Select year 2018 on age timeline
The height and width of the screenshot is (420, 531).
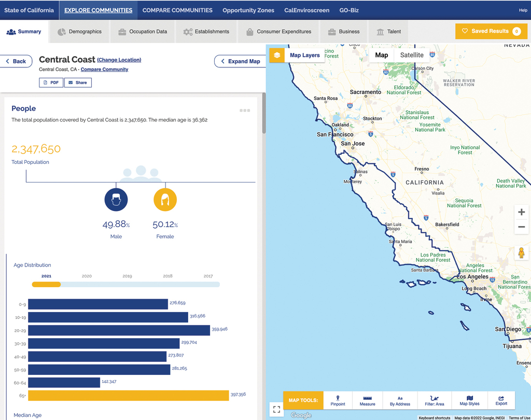(x=167, y=276)
